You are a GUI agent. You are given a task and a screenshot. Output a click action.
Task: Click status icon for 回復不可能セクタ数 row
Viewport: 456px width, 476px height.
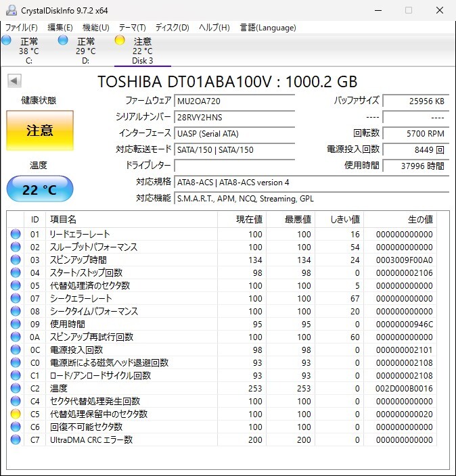pyautogui.click(x=16, y=427)
